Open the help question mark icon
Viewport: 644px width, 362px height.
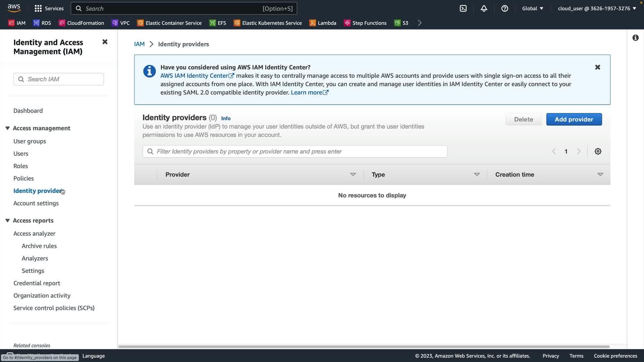point(504,8)
